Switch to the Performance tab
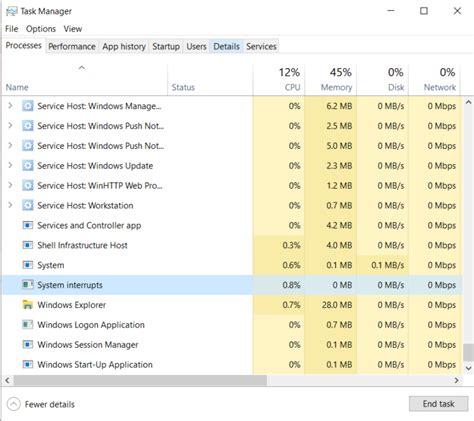The width and height of the screenshot is (474, 421). tap(72, 46)
